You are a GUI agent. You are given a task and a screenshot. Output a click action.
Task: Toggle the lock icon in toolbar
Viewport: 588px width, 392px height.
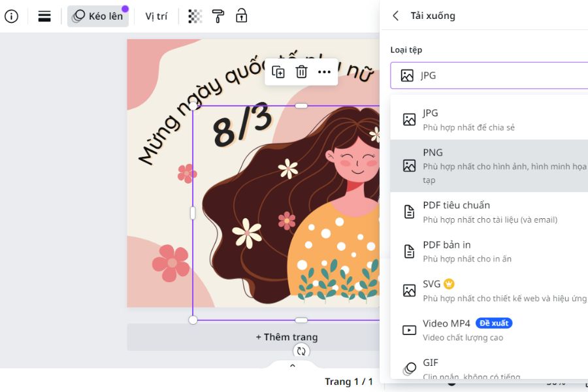(x=241, y=16)
